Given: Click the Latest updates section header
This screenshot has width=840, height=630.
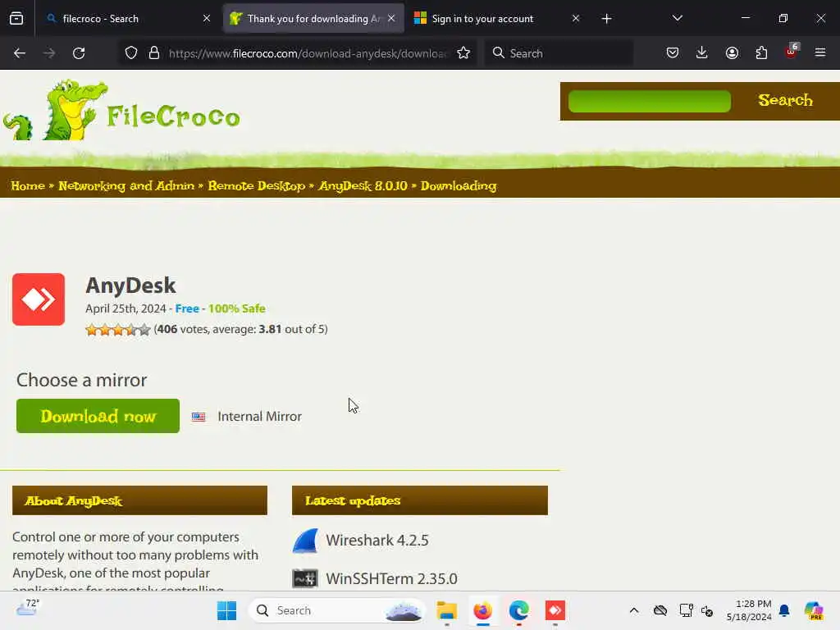Looking at the screenshot, I should [x=420, y=500].
